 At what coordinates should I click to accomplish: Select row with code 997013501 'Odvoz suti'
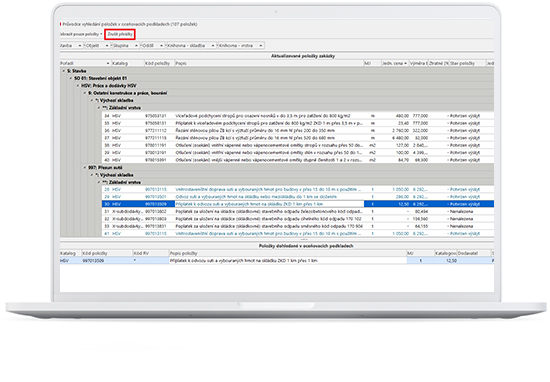[x=298, y=197]
